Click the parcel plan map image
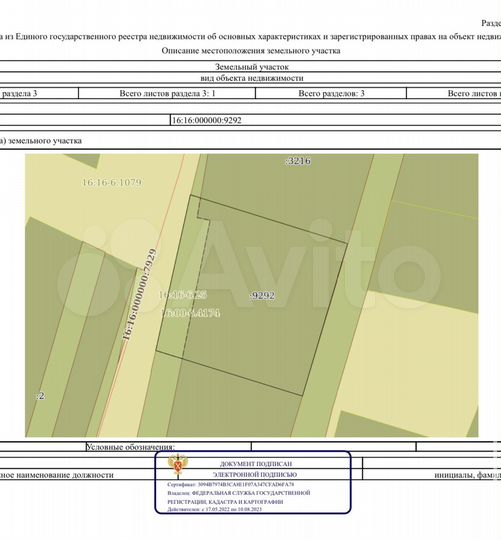The height and width of the screenshot is (540, 501). 251,295
